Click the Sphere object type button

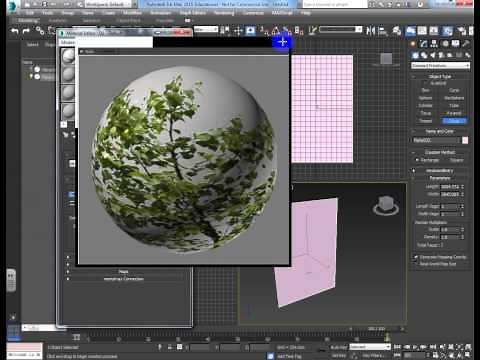pos(425,98)
